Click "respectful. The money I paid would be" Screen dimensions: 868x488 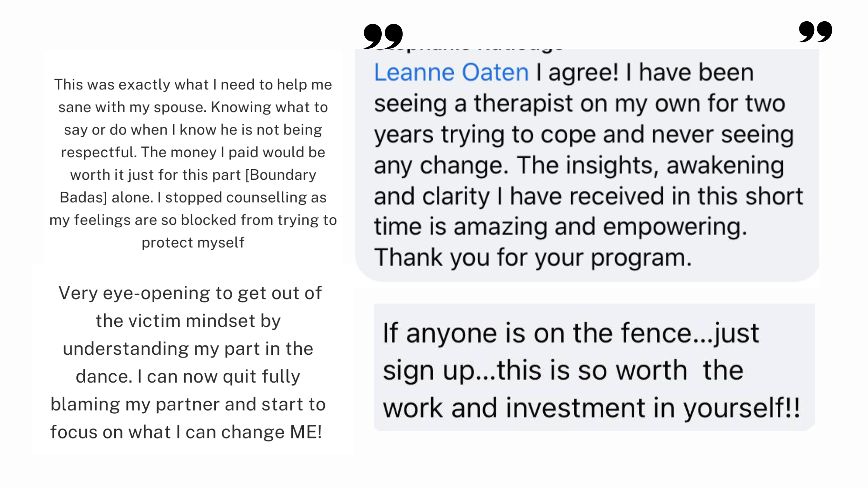193,153
